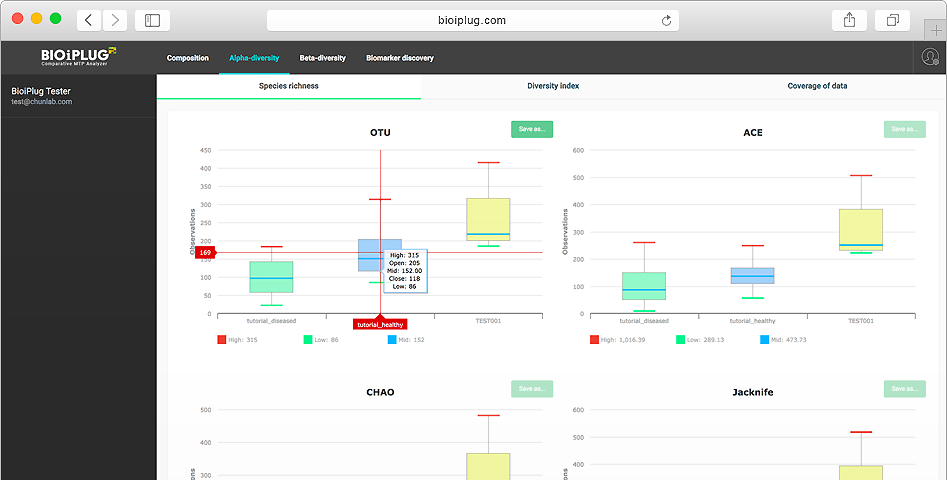Toggle the red High legend in ACE chart
The image size is (947, 480).
(x=594, y=340)
